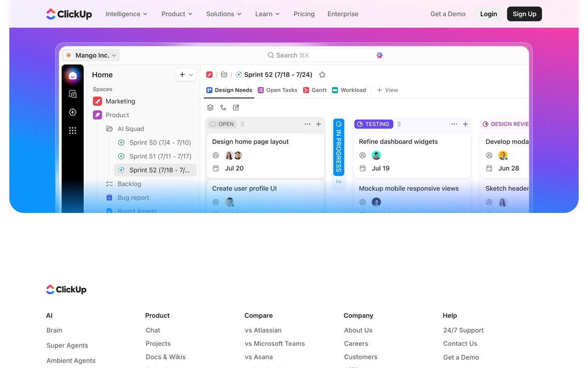Open Sprint 51 (7/11 - 7/17)

160,156
